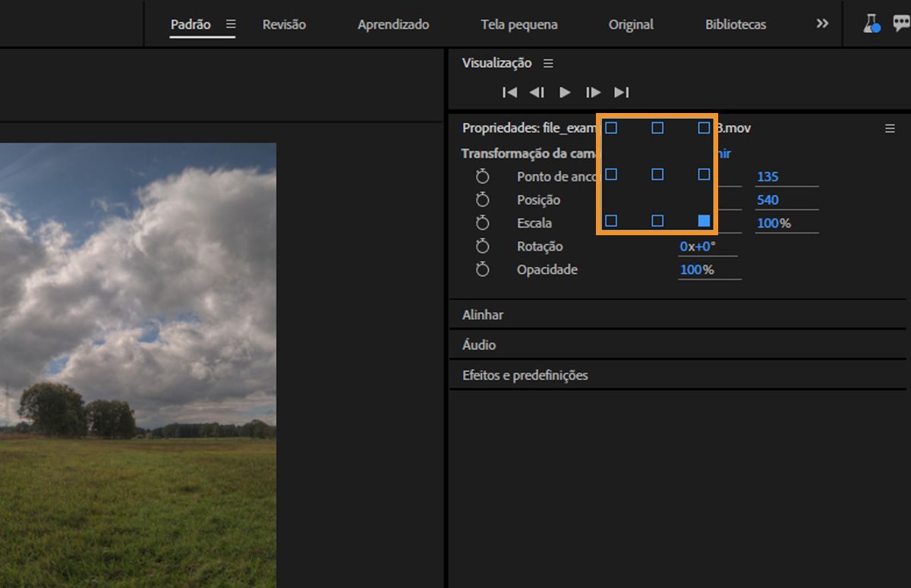Open the speech bubble feedback icon
This screenshot has width=911, height=588.
pyautogui.click(x=902, y=24)
